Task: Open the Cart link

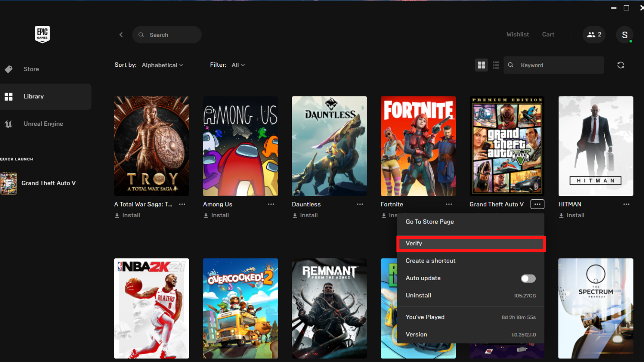Action: point(548,35)
